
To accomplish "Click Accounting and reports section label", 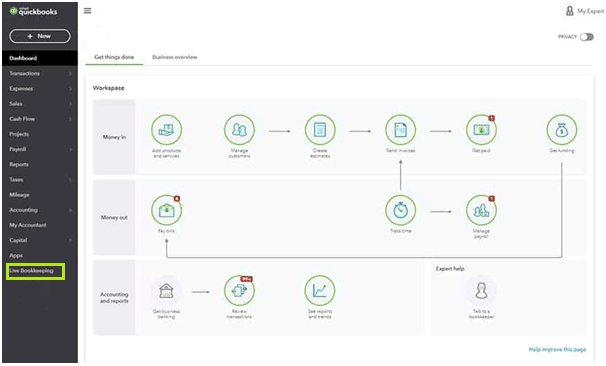I will coord(114,298).
